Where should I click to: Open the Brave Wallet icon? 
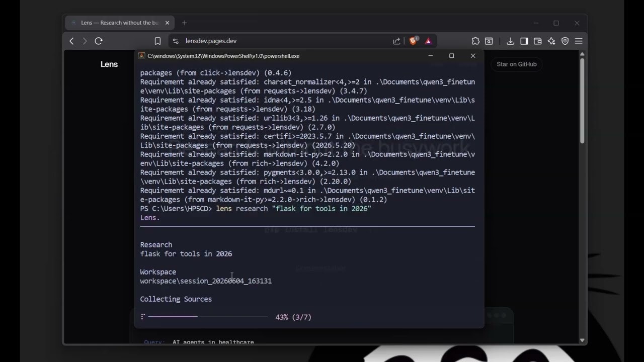coord(538,41)
